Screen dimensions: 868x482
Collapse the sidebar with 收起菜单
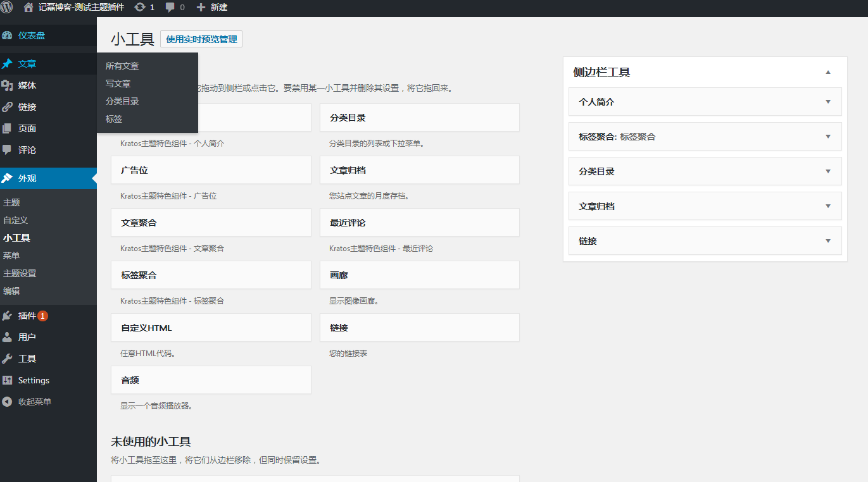[x=27, y=402]
